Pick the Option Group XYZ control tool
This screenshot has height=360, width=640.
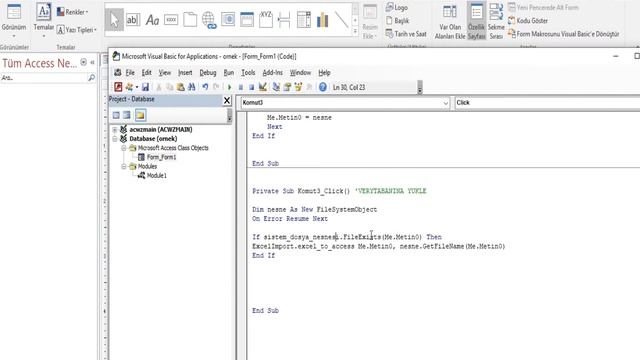pyautogui.click(x=266, y=19)
